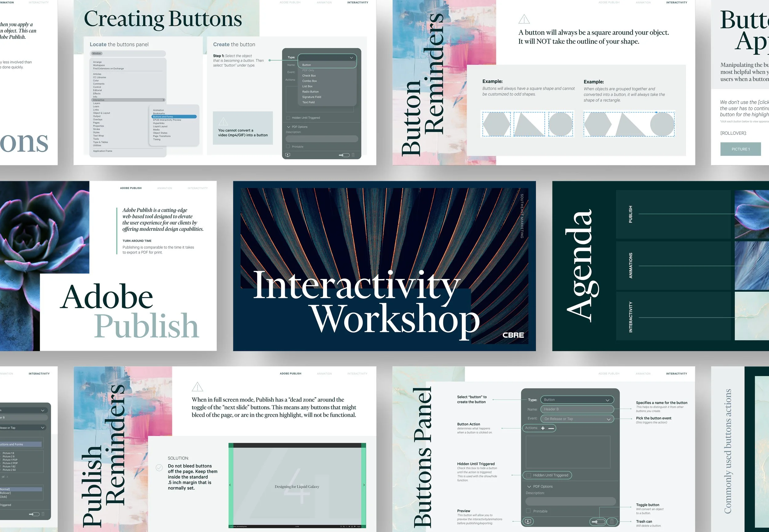Select the hexagon in the square-shape example
Image resolution: width=769 pixels, height=532 pixels.
point(496,124)
